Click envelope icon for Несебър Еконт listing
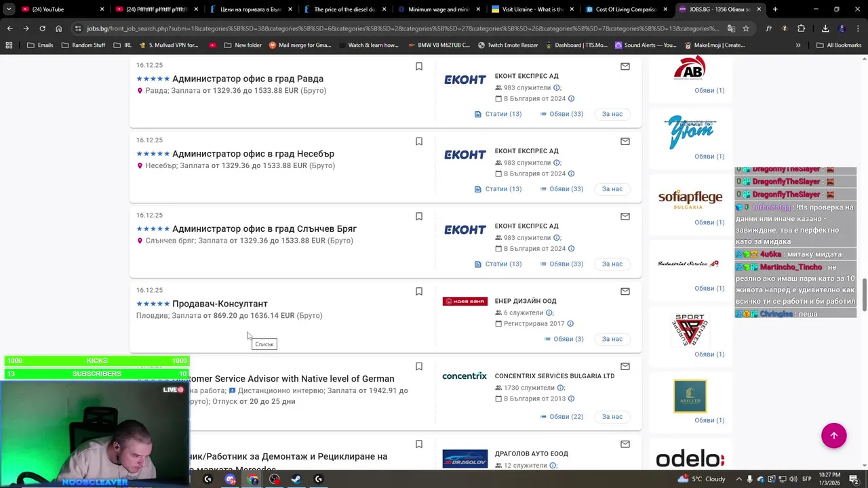The width and height of the screenshot is (868, 488). (x=625, y=142)
